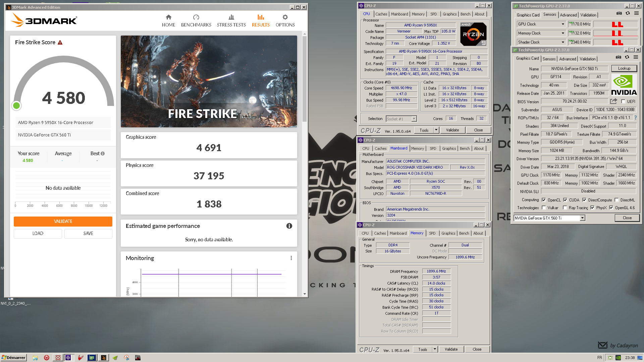Go to 3DMark HOME icon

169,17
